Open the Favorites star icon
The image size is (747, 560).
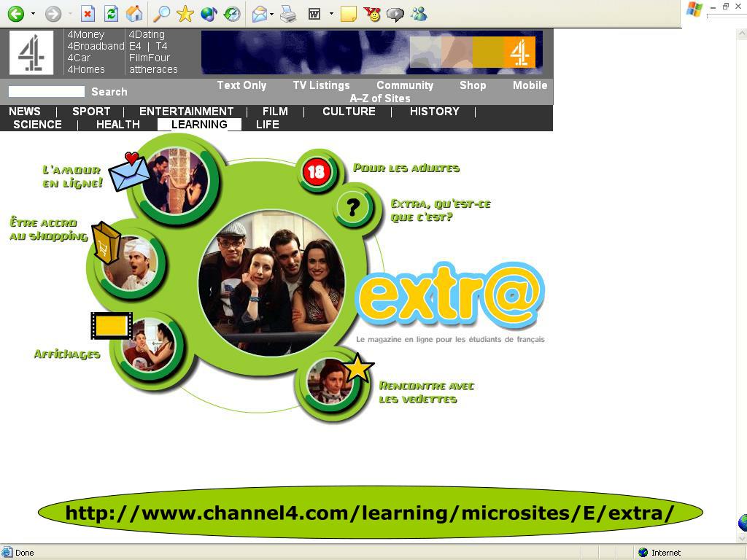[x=185, y=14]
